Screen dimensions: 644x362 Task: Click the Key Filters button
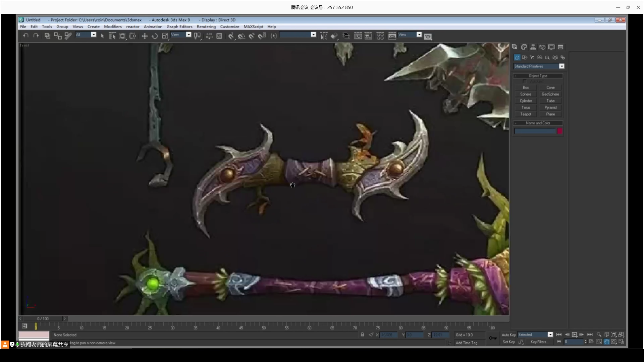[540, 342]
